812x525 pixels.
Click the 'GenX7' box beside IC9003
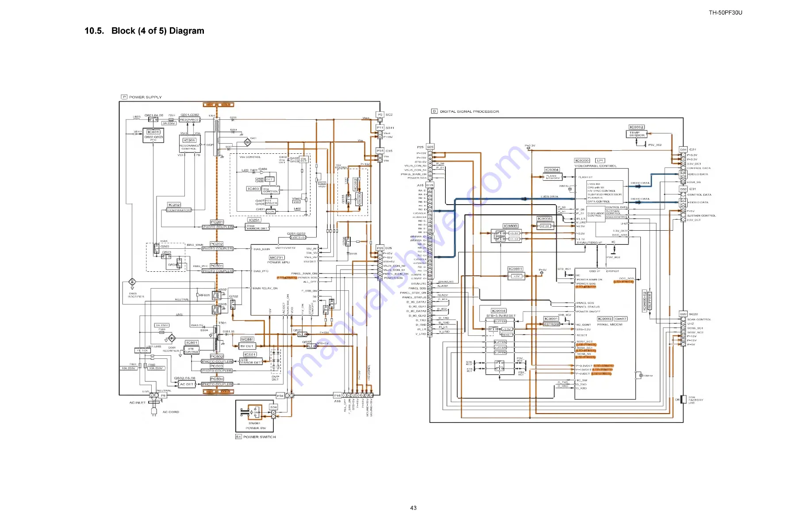[620, 319]
